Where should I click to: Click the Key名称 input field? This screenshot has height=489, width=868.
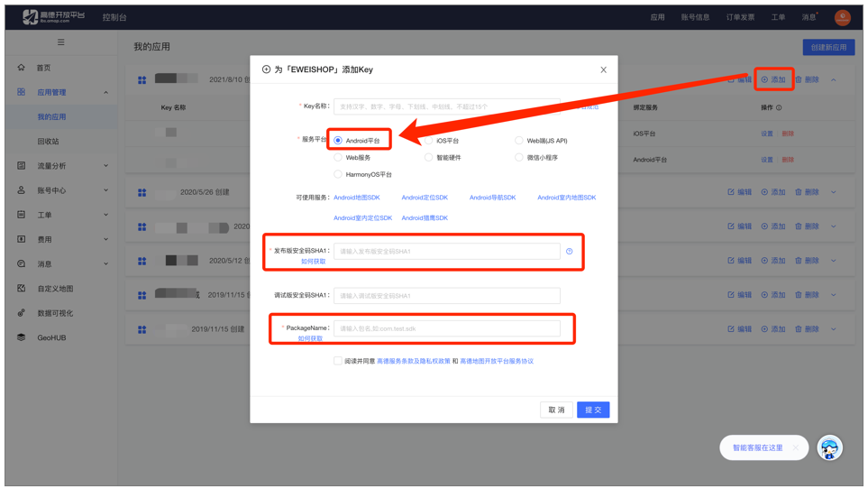coord(447,106)
